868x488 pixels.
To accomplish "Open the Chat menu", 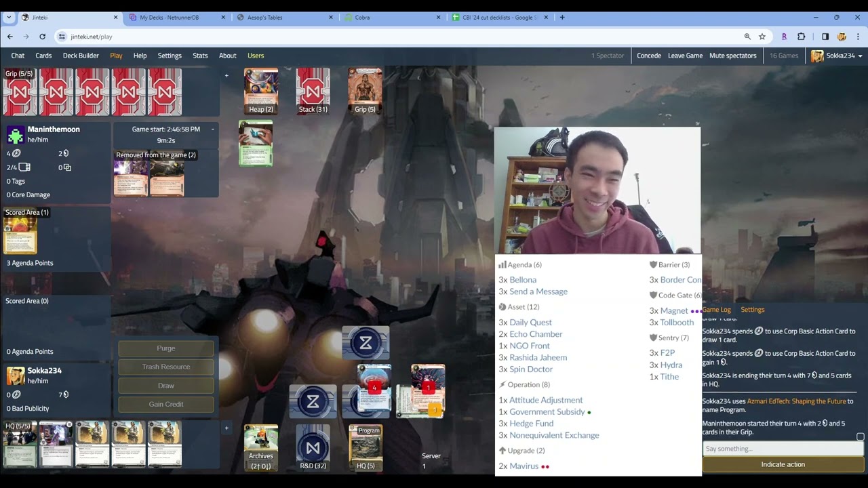I will (x=18, y=56).
